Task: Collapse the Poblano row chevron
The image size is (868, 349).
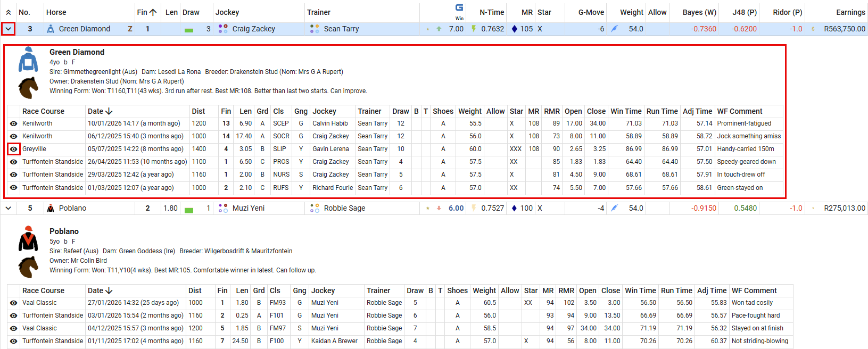Action: point(9,208)
